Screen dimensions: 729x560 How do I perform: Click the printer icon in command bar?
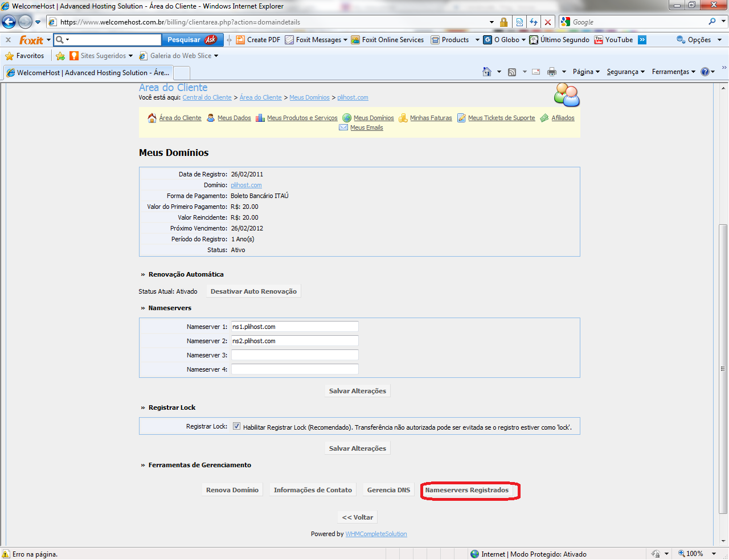551,72
